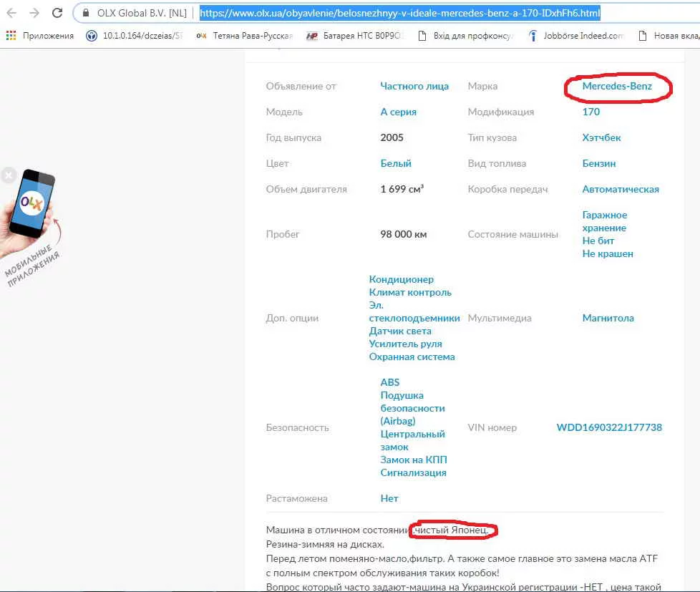Screen dimensions: 700x592
Task: Close the mobile apps promo with X
Action: (8, 175)
